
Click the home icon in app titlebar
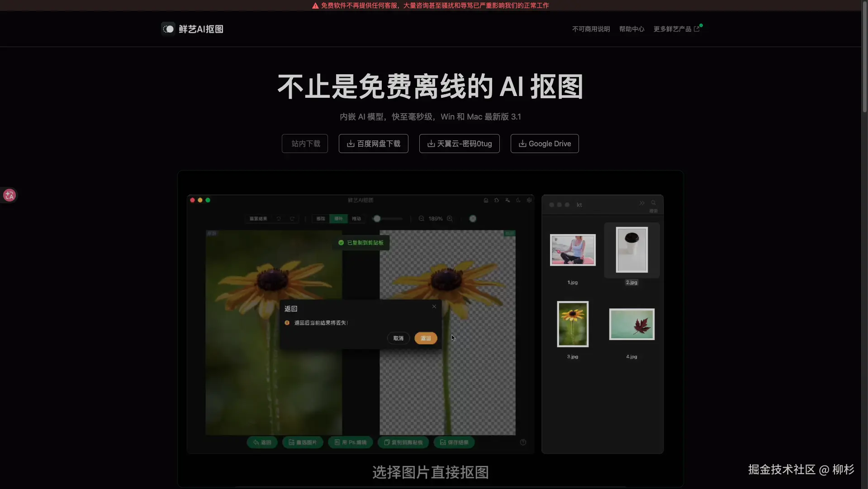pyautogui.click(x=486, y=200)
